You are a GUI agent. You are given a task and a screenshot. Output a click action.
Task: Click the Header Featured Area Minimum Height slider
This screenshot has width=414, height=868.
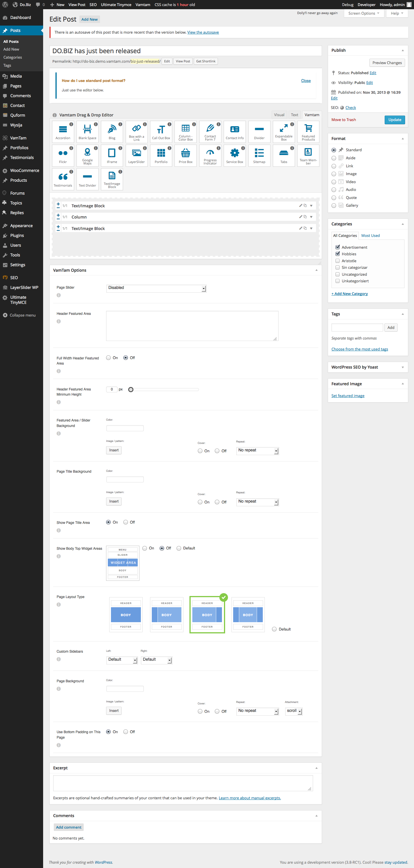(x=164, y=390)
